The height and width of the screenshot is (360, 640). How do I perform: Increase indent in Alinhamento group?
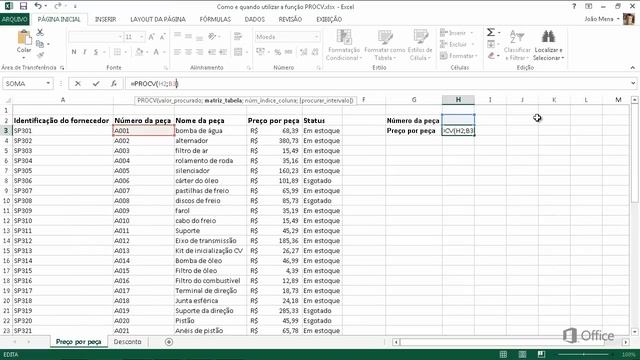click(x=223, y=52)
